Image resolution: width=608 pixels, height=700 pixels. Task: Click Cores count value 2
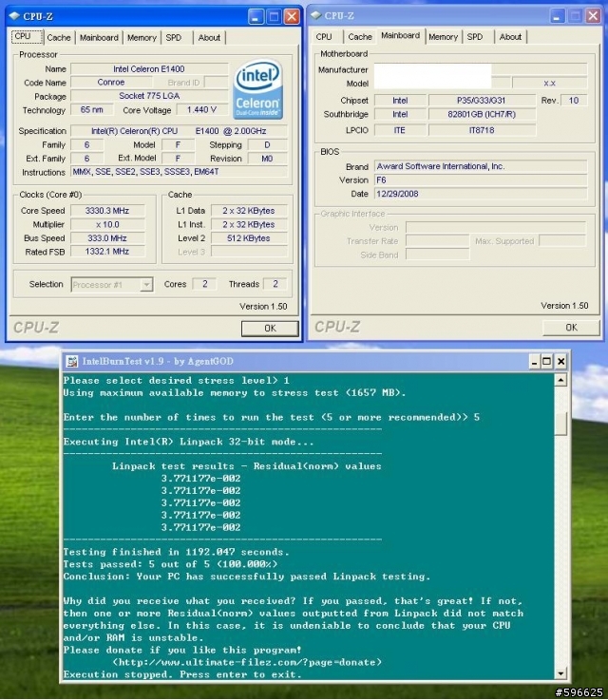pyautogui.click(x=205, y=284)
